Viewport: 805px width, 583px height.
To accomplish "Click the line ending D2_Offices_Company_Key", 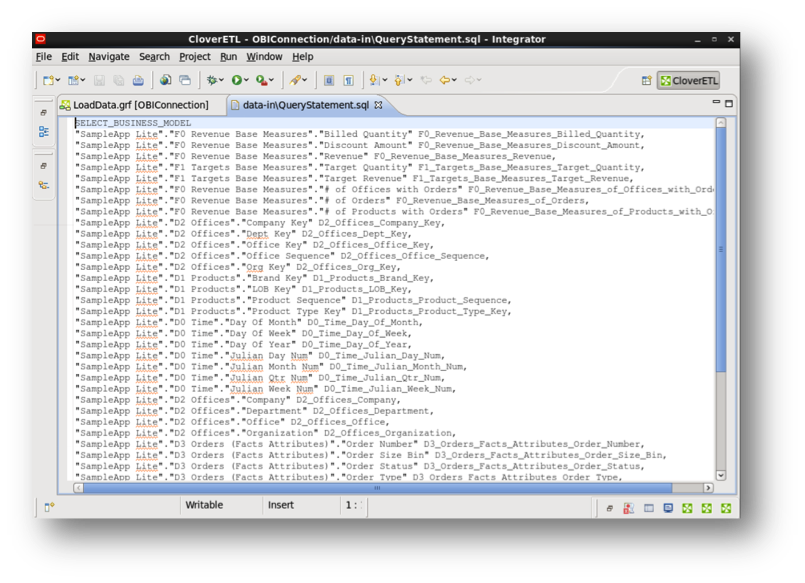I will click(260, 223).
